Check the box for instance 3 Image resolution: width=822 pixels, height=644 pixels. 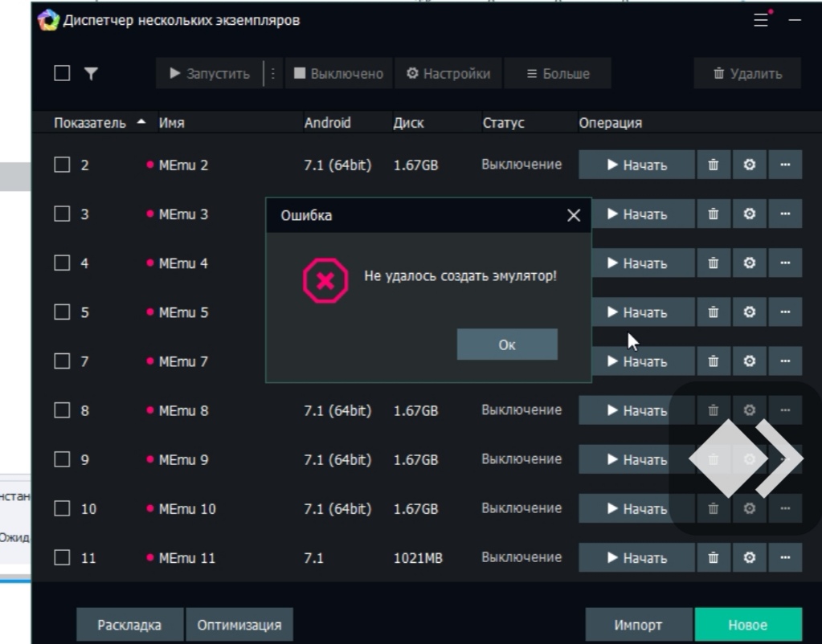coord(62,214)
